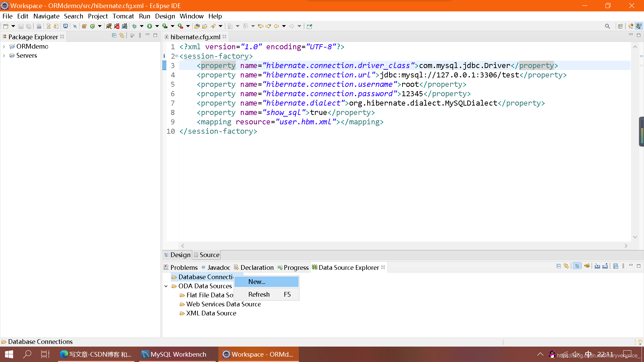Screen dimensions: 644x362
Task: Select the Servers node in Package Explorer
Action: (x=26, y=55)
